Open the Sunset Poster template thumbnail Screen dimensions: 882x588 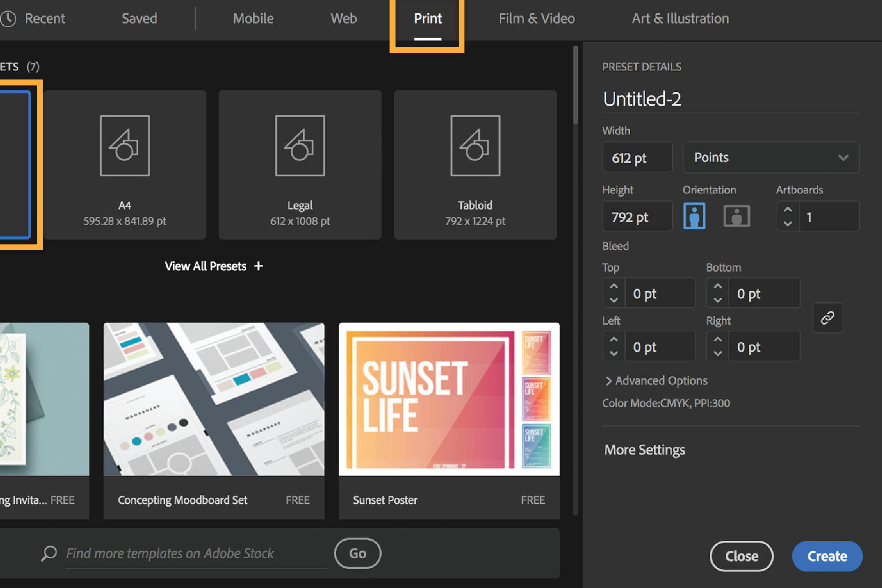click(449, 399)
